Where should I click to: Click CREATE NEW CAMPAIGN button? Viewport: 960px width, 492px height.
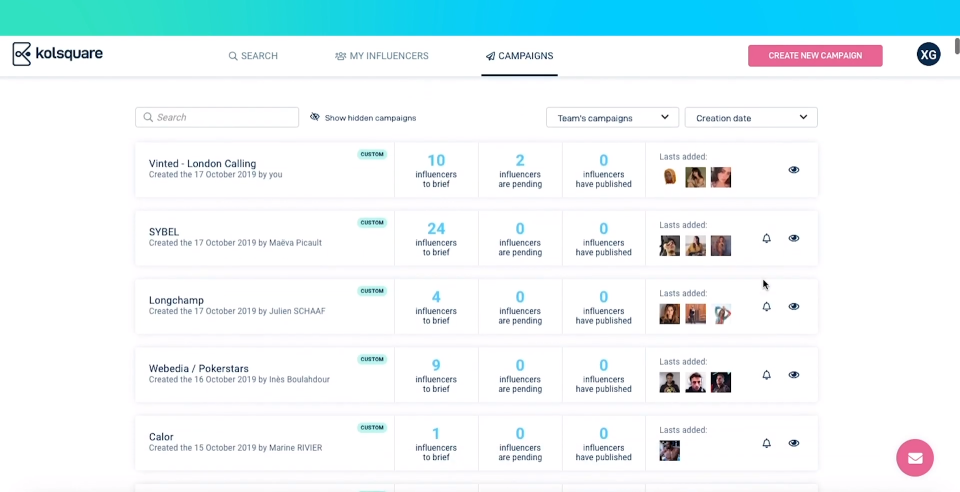(815, 56)
